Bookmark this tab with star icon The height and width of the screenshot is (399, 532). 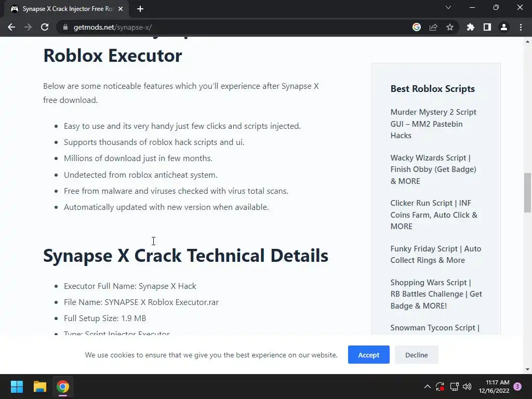(449, 27)
